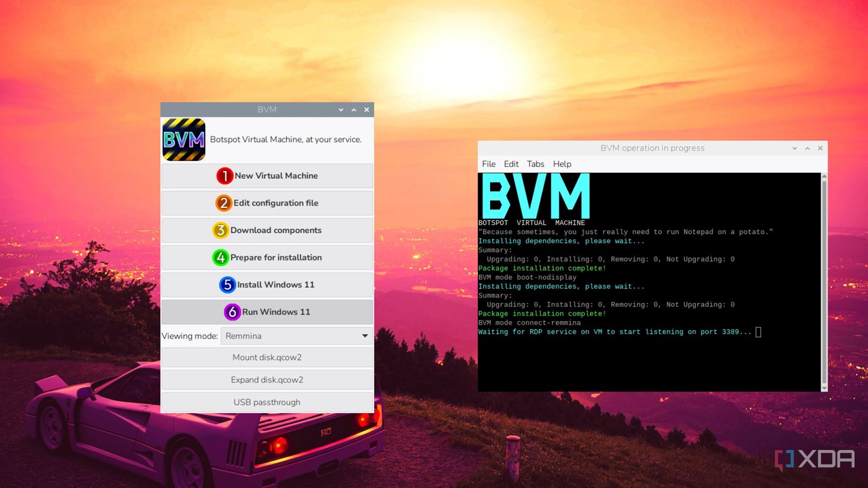Open the terminal Tabs menu

click(536, 164)
